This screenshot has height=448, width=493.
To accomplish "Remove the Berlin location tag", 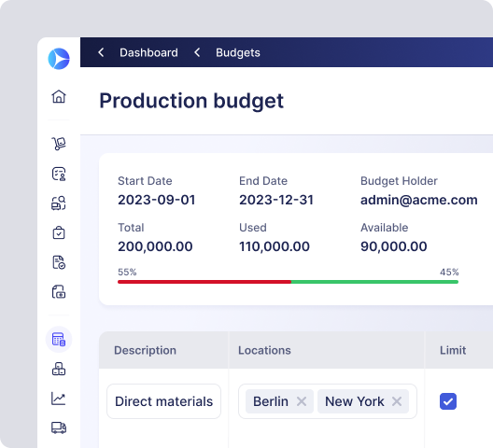I will (302, 401).
